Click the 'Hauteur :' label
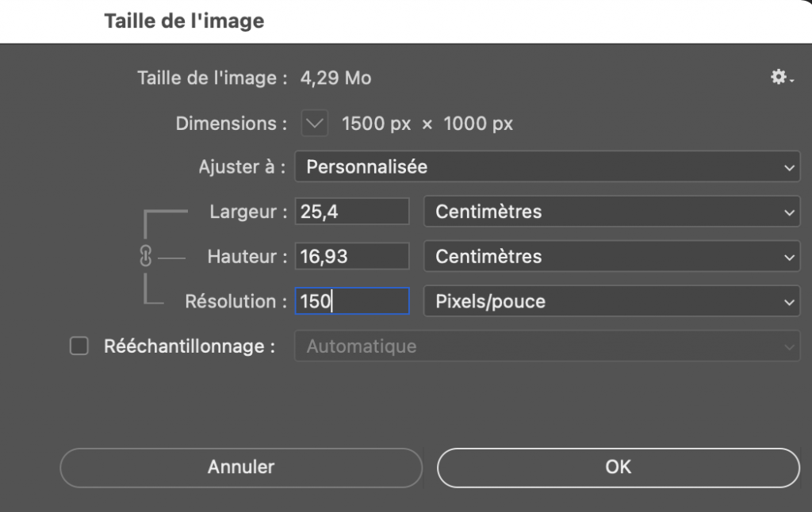This screenshot has width=812, height=512. coord(246,257)
